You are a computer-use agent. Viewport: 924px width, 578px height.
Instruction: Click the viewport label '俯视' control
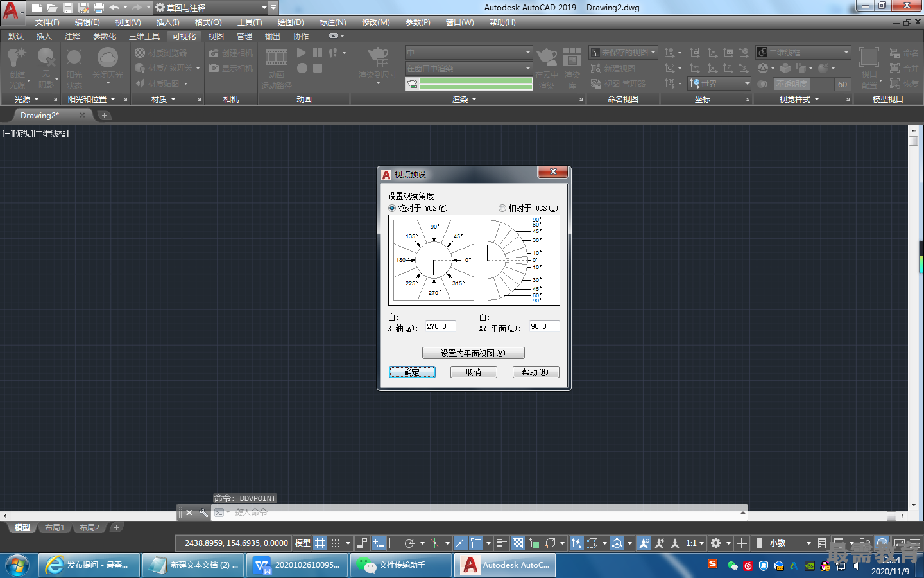24,134
